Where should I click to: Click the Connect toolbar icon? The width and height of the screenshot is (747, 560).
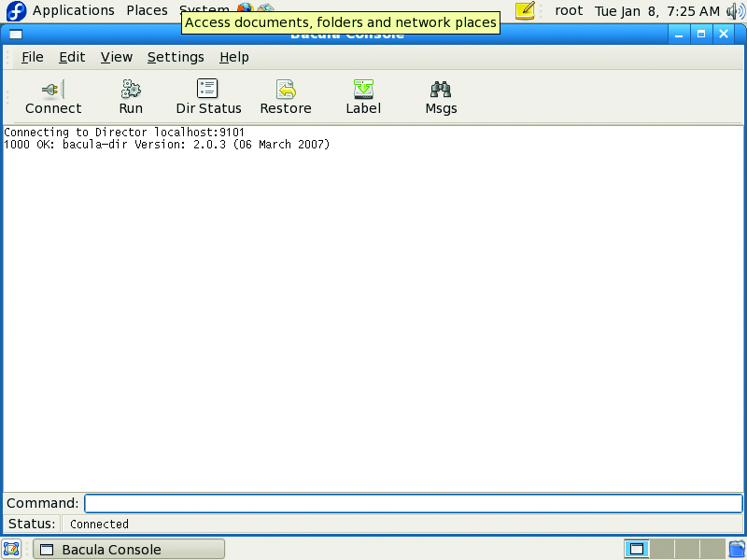pyautogui.click(x=52, y=90)
